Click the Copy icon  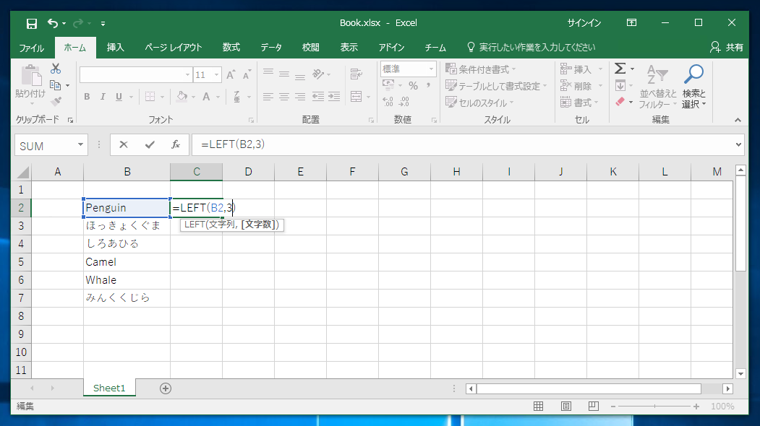click(55, 85)
